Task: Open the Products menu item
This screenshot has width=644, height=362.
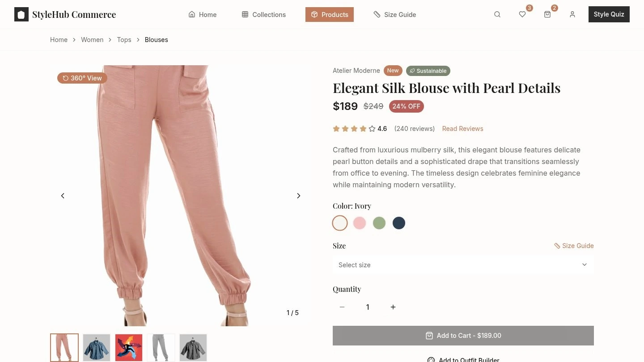Action: [x=330, y=14]
